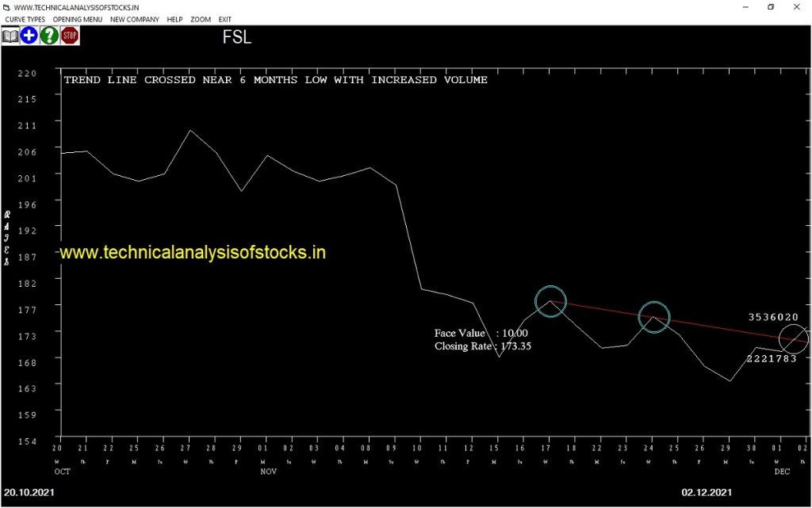
Task: Click the yellow technicalanalysisofstocks.in watermark link
Action: [193, 253]
